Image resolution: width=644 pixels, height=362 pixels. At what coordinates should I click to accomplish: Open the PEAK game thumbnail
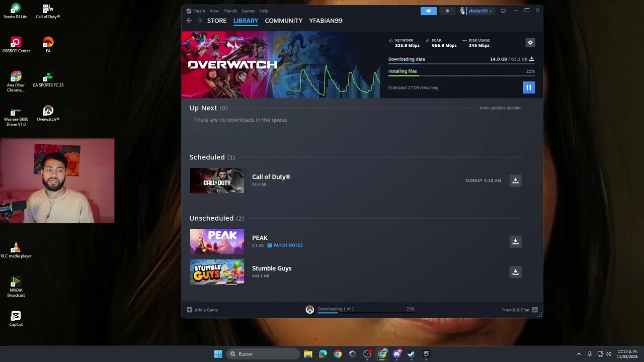coord(217,241)
